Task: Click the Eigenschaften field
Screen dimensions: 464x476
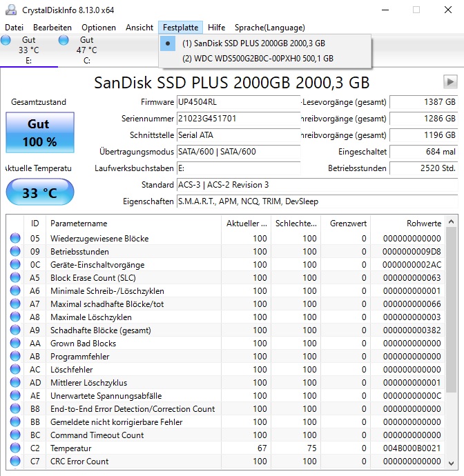Action: coord(317,201)
